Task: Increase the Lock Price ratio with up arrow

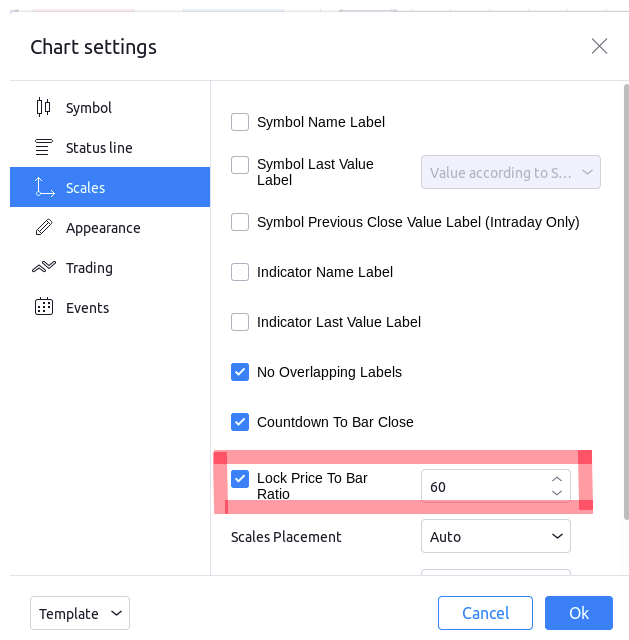Action: coord(557,480)
